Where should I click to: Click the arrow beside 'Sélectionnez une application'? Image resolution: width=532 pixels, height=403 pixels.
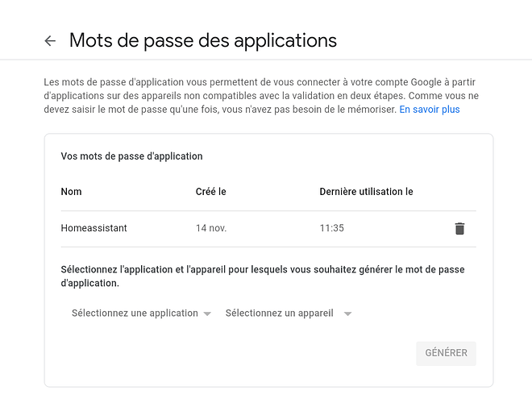(x=207, y=314)
